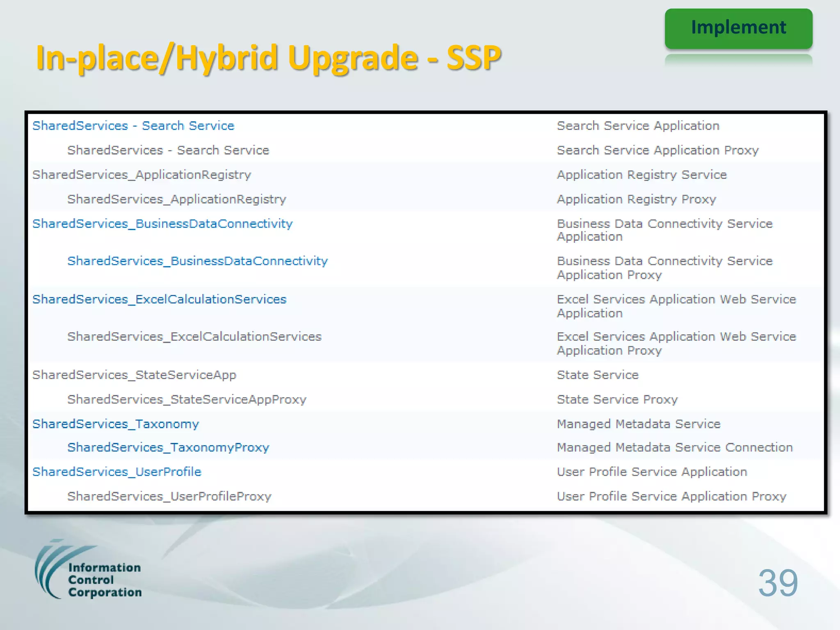Click the green Implement button
The height and width of the screenshot is (630, 840).
pyautogui.click(x=738, y=28)
